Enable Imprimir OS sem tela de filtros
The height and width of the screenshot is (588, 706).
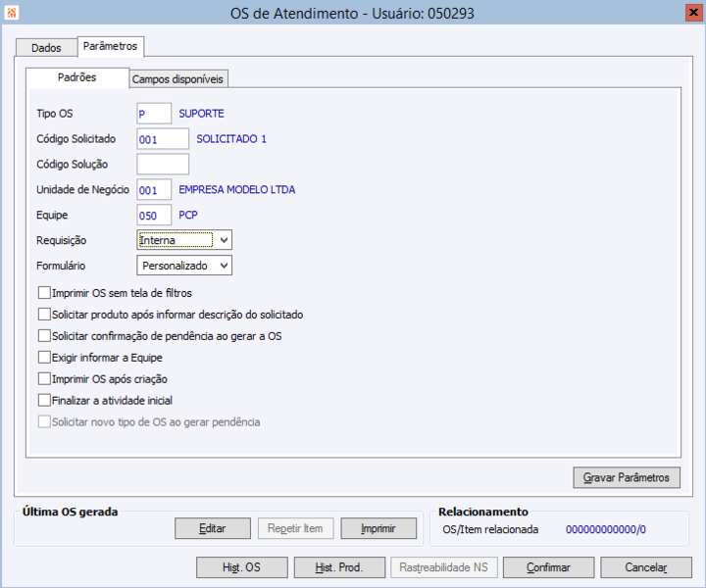44,293
